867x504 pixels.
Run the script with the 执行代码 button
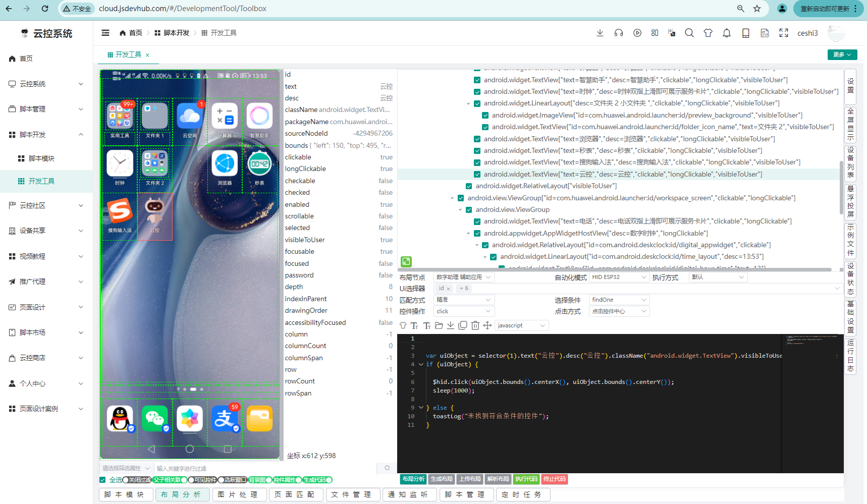526,479
